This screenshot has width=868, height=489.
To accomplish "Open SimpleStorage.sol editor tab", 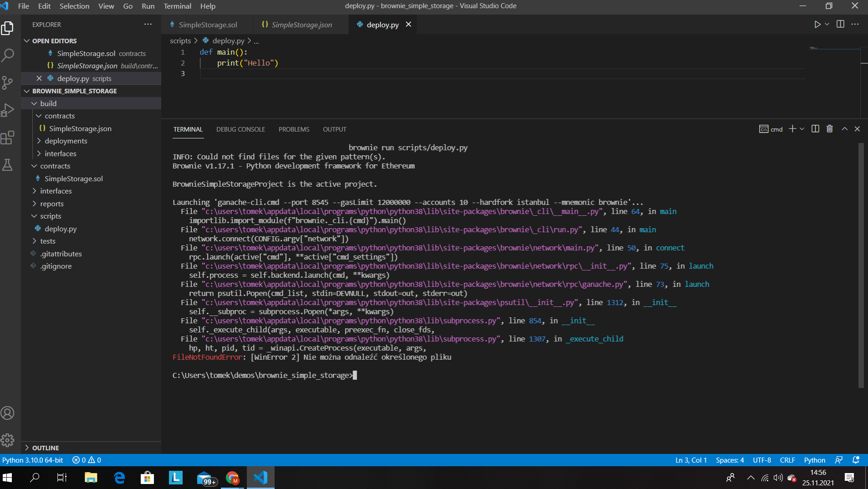I will point(208,25).
